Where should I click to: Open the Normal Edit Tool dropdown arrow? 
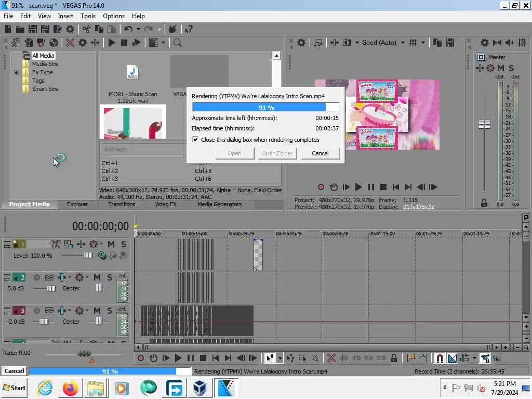point(280,358)
